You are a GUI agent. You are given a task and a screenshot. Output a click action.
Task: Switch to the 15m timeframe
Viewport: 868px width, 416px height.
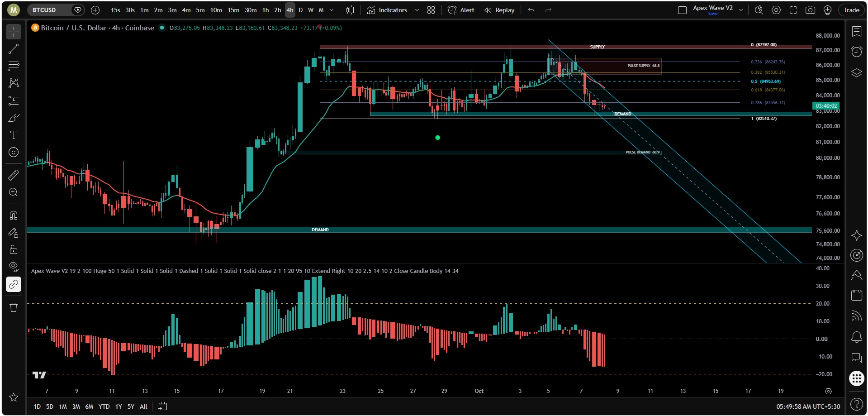click(x=233, y=10)
